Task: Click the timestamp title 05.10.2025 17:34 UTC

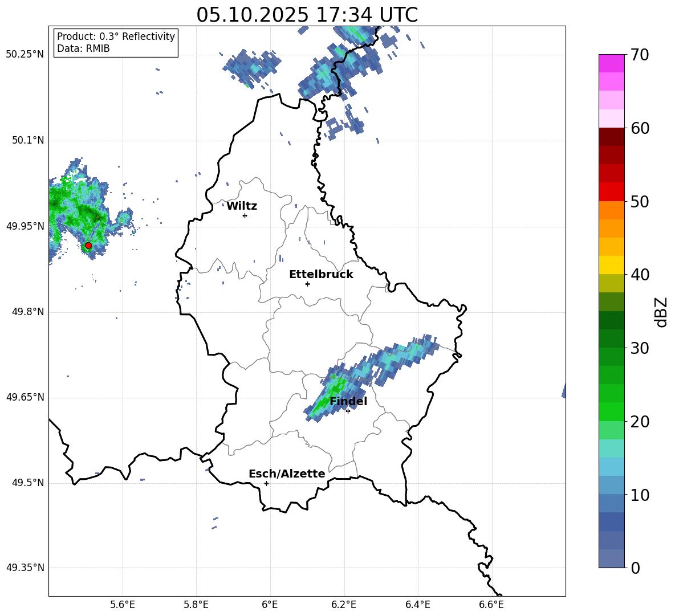Action: coord(307,15)
